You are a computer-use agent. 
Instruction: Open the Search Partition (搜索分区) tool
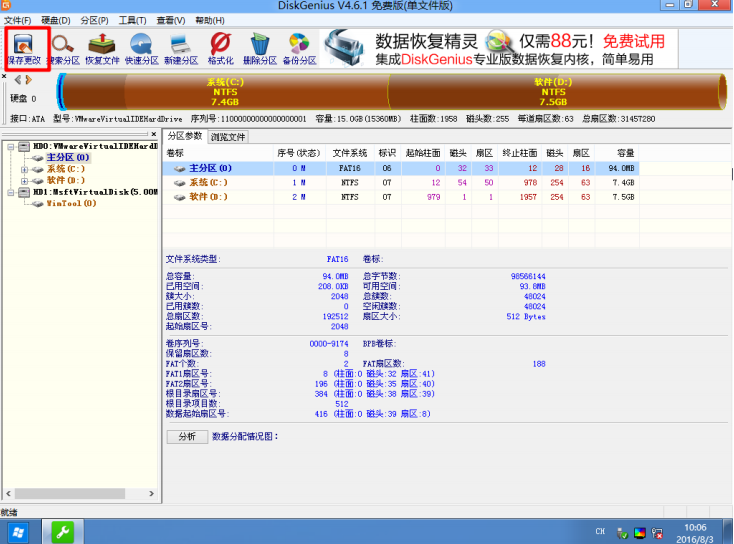point(63,49)
